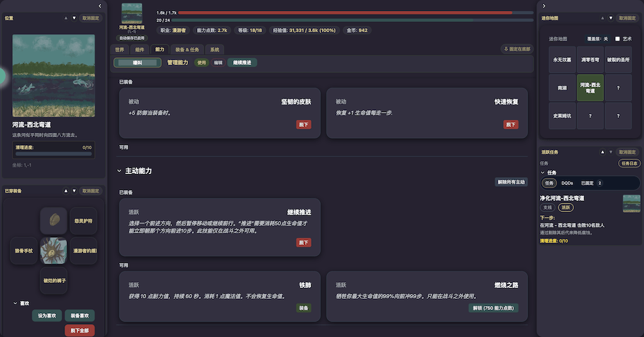Click the seed item icon in equipment slot
Viewport: 644px width, 337px height.
53,220
